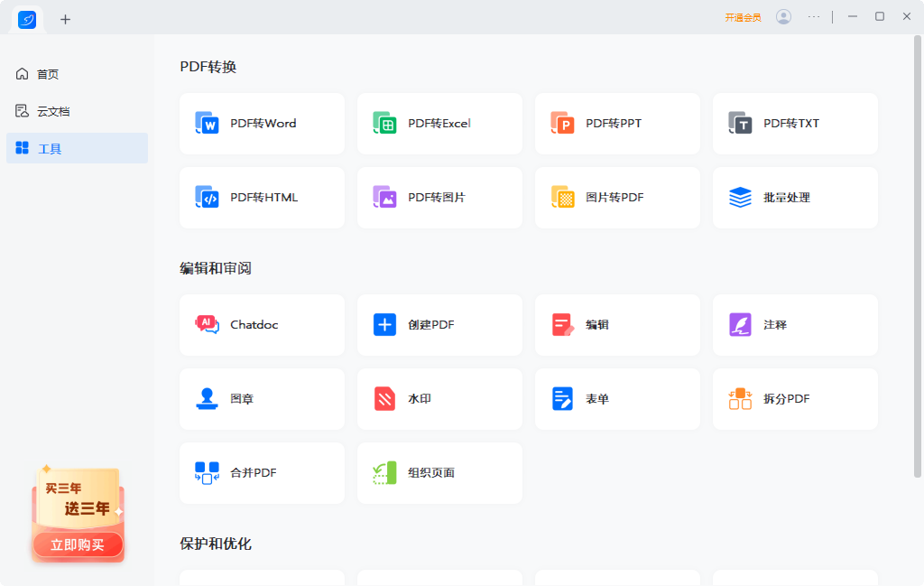Select the PDF转PPT icon
The image size is (924, 586).
(x=563, y=123)
